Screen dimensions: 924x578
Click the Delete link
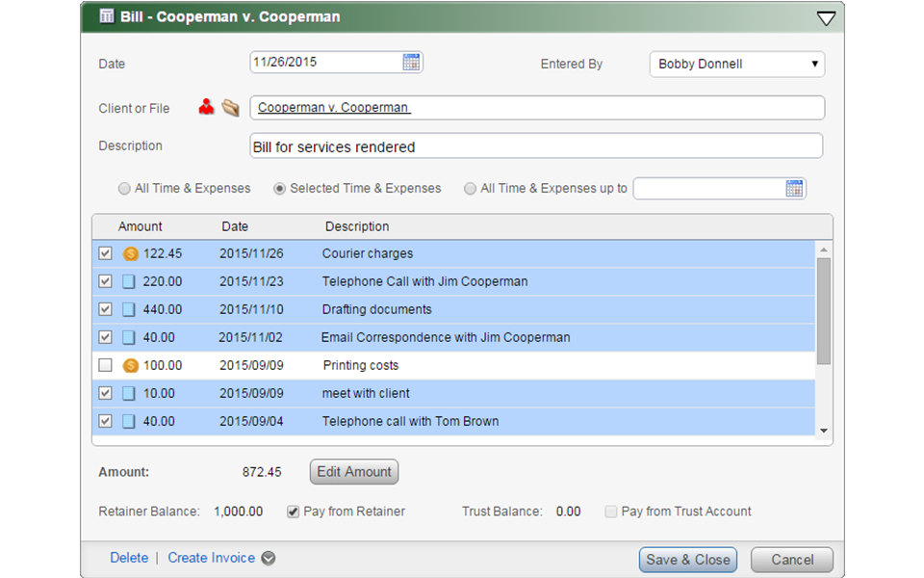[x=129, y=558]
